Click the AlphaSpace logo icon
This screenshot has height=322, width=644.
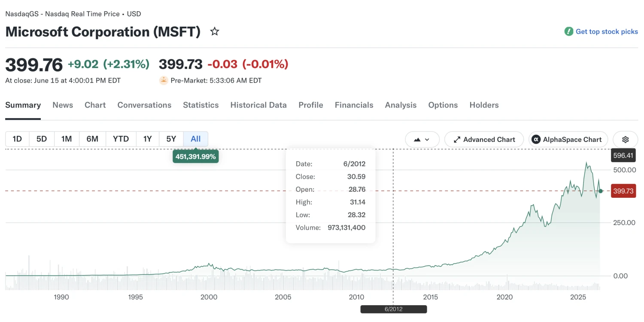tap(536, 139)
